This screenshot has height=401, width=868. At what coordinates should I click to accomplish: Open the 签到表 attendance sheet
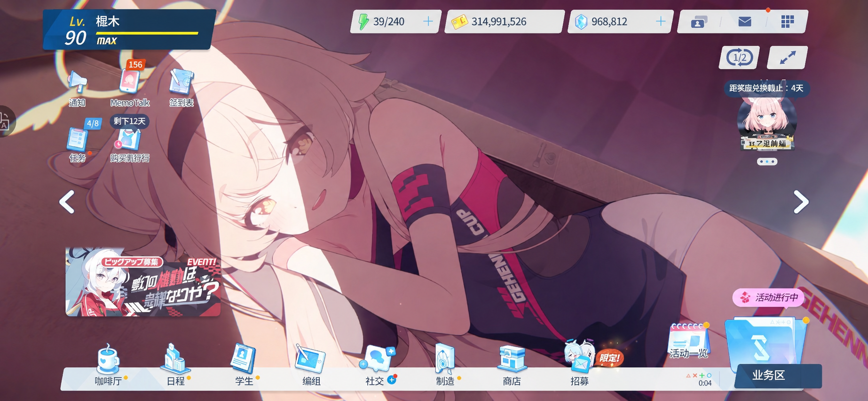pos(181,88)
